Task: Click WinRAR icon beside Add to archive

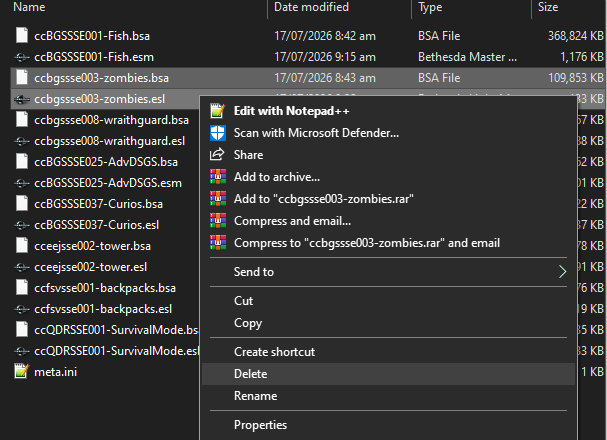Action: (218, 176)
